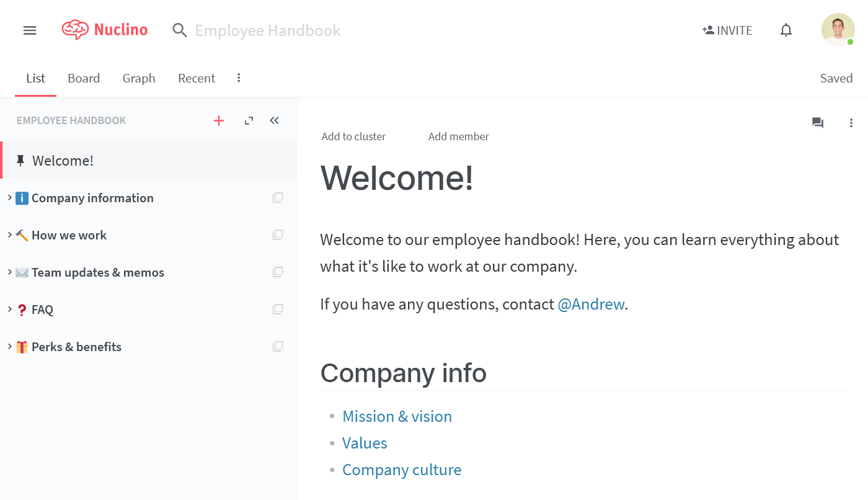868x500 pixels.
Task: Open How we work in the list
Action: tap(69, 235)
